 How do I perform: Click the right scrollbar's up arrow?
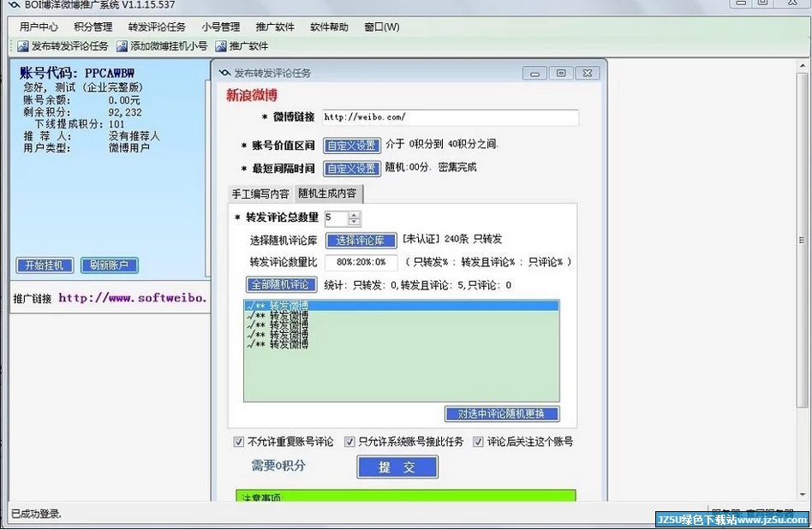pyautogui.click(x=803, y=66)
